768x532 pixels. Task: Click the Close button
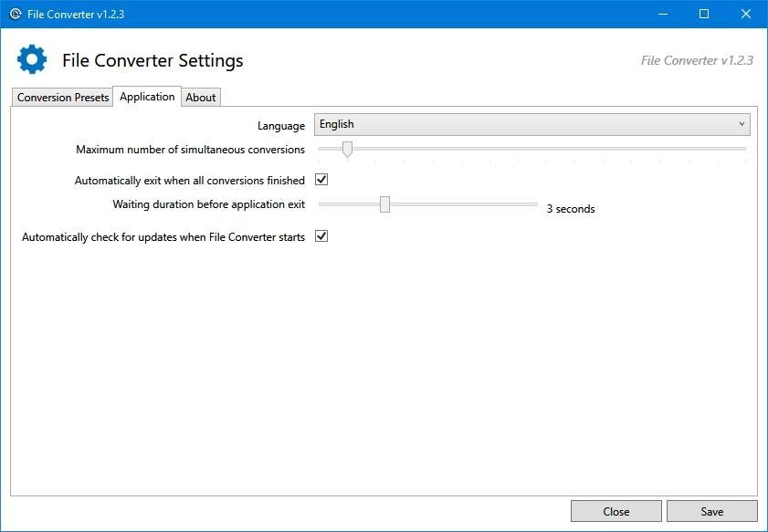[x=616, y=511]
